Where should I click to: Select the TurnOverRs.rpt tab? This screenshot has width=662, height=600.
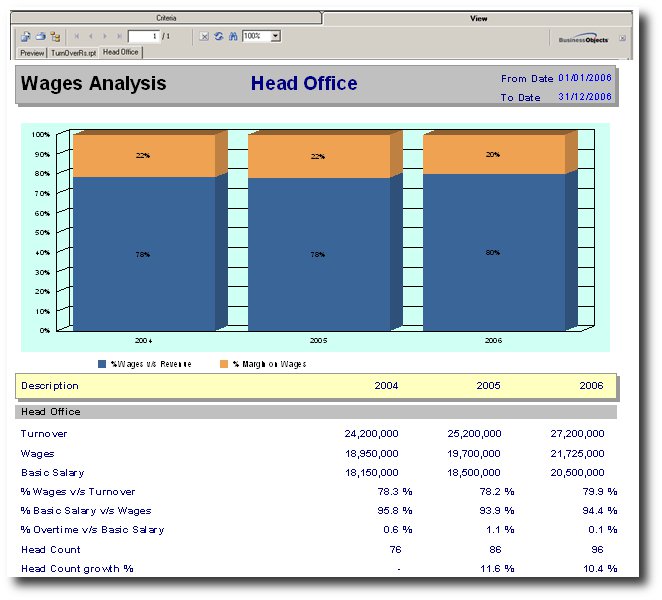click(73, 52)
